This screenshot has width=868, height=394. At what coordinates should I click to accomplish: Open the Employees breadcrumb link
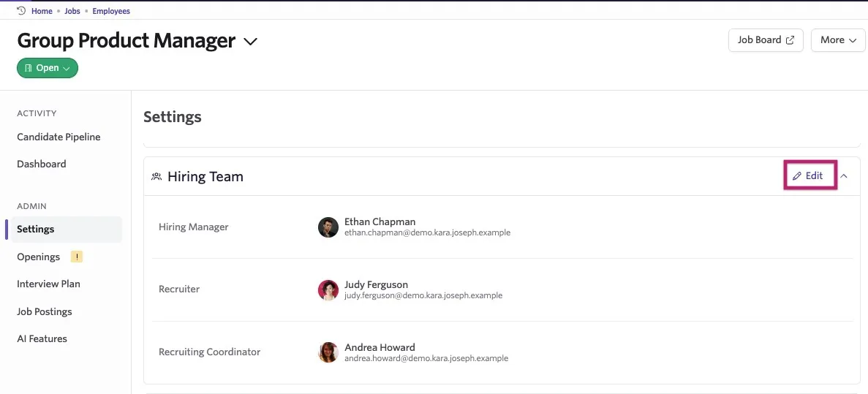point(111,11)
